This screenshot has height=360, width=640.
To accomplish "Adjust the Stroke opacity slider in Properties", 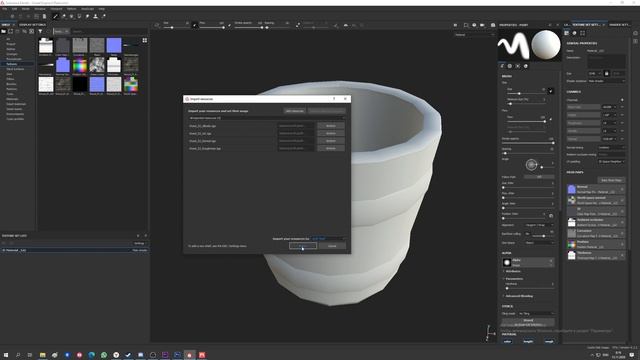I will 527,143.
